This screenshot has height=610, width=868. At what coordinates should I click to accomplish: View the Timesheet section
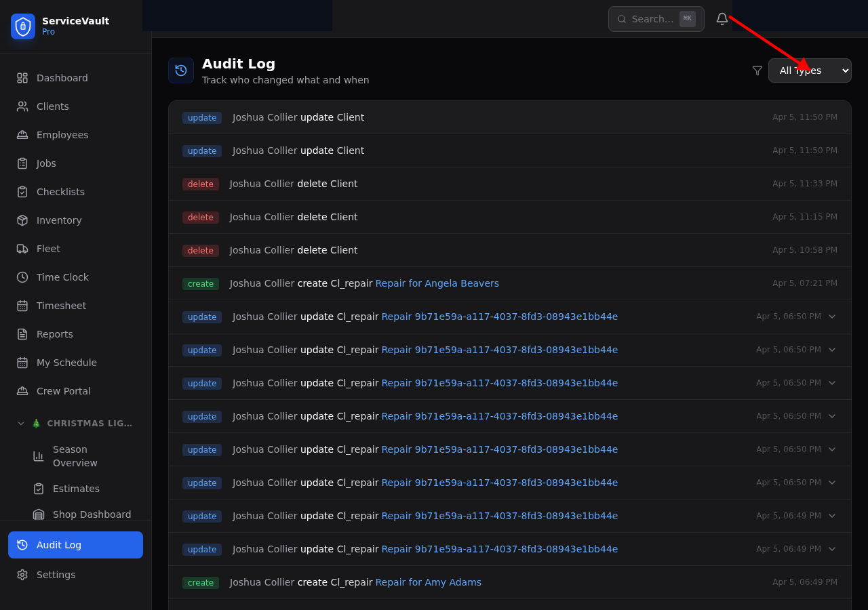click(x=60, y=306)
